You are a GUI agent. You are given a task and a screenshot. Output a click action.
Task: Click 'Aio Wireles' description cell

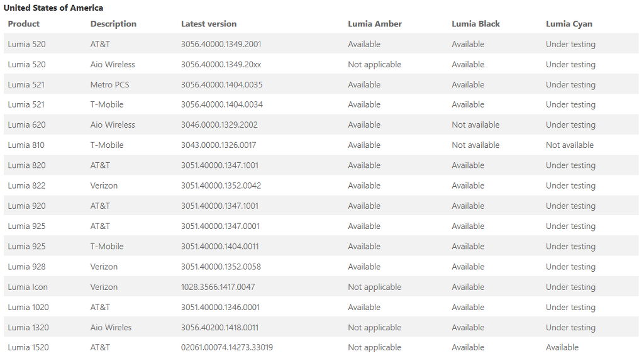[x=111, y=328]
